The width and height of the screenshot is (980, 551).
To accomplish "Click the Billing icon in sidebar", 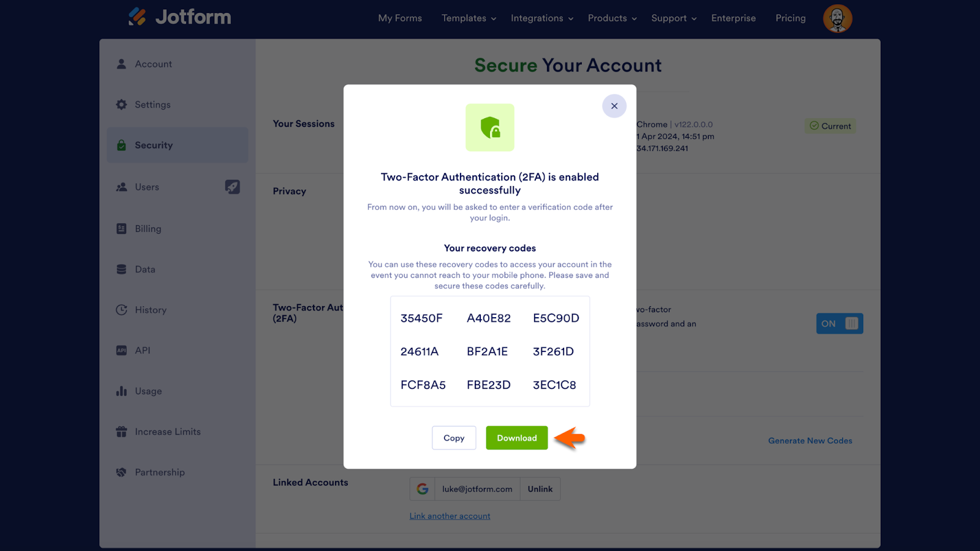I will tap(121, 228).
